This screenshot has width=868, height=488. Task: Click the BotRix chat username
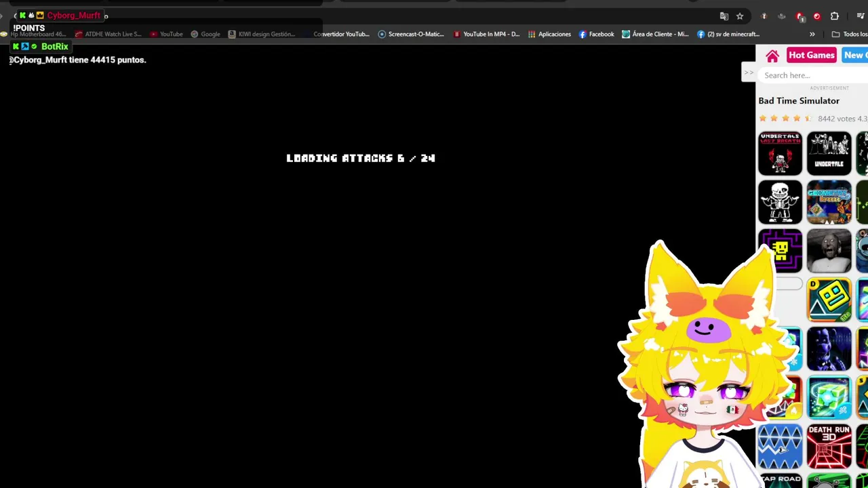pyautogui.click(x=54, y=47)
